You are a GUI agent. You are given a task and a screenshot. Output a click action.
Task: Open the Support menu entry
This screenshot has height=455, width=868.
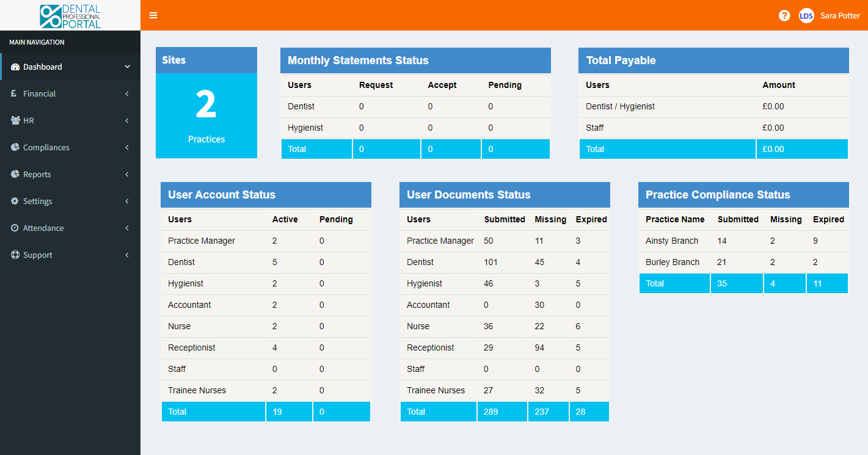(x=38, y=255)
